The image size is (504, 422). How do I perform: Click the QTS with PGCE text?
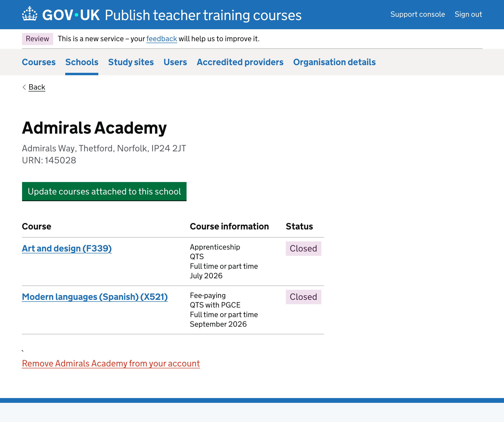[x=215, y=305]
